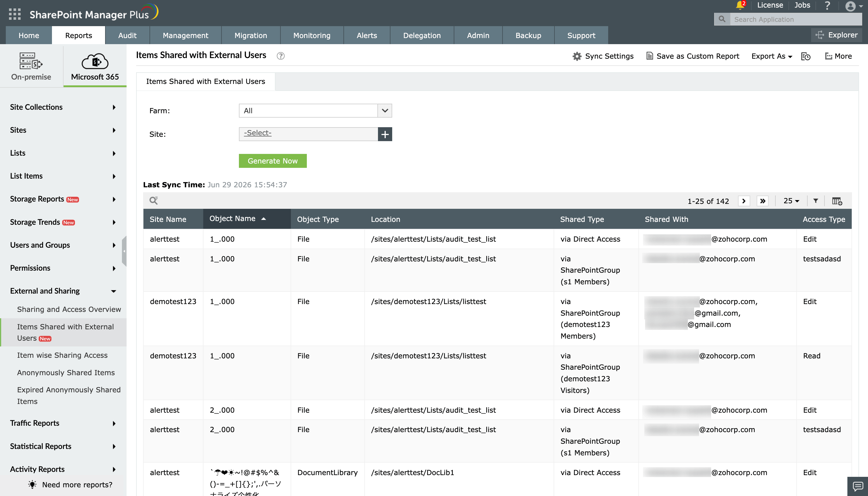
Task: Click Need more reports lightbulb link
Action: 71,484
